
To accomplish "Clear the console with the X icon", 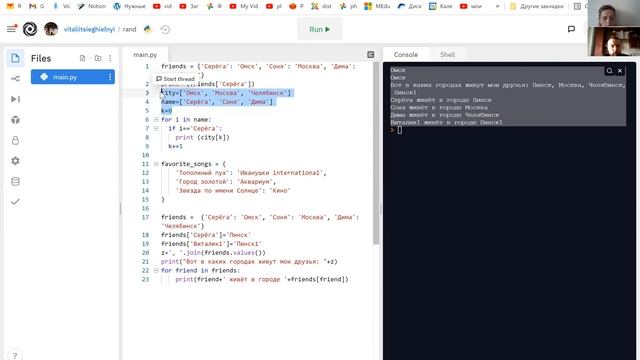I will 620,71.
